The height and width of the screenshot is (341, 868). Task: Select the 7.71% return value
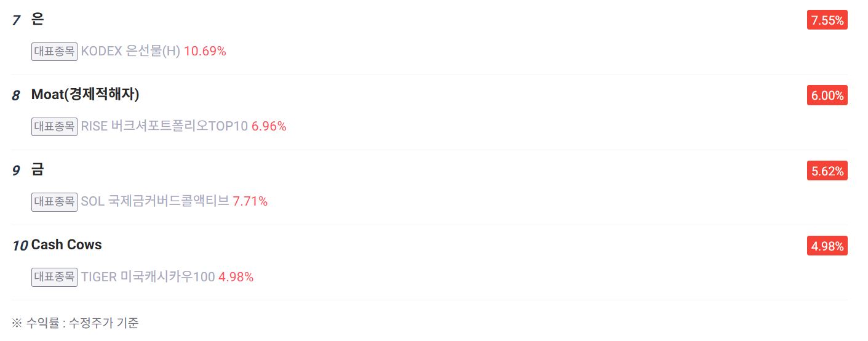(x=250, y=201)
